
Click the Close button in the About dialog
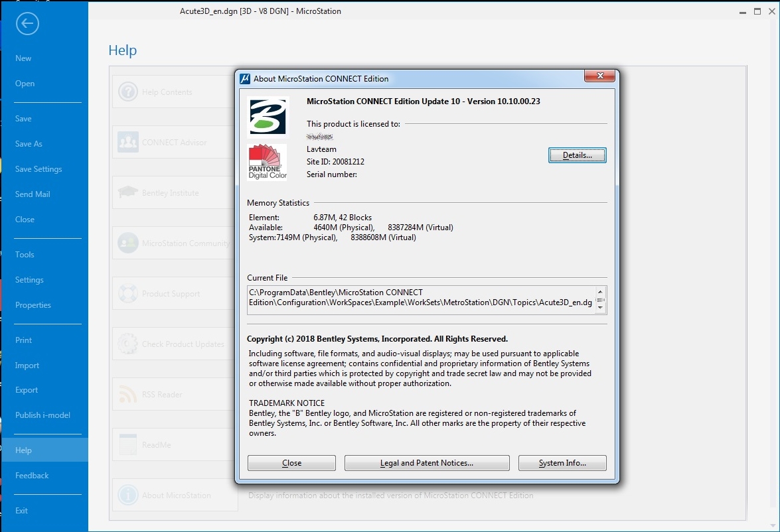coord(291,463)
